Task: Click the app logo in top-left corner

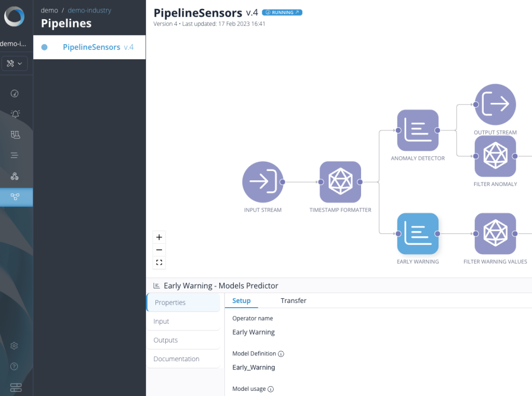Action: [14, 17]
